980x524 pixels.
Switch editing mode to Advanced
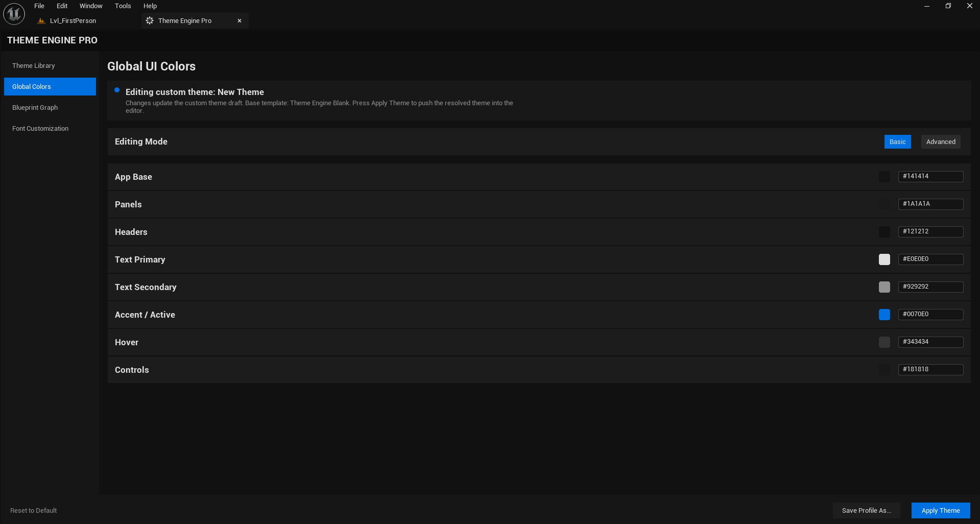click(x=941, y=142)
